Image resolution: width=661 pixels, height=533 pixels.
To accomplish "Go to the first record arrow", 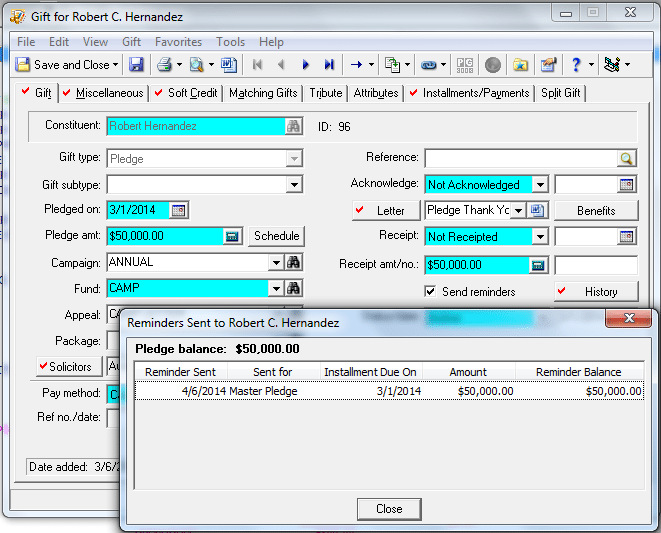I will (x=257, y=65).
